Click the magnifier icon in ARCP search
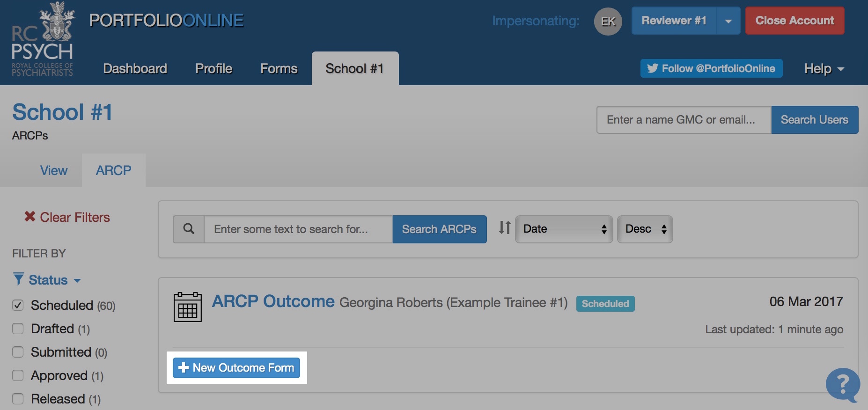 click(x=189, y=229)
